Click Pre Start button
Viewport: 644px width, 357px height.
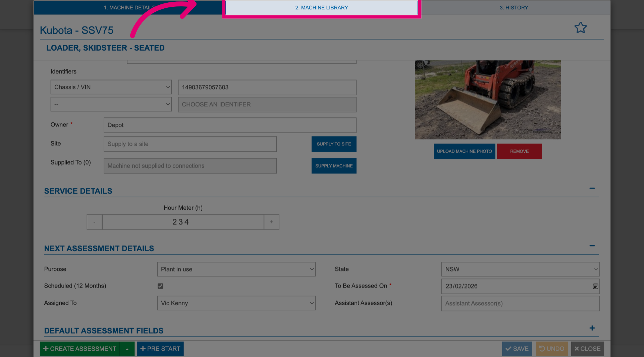(160, 349)
